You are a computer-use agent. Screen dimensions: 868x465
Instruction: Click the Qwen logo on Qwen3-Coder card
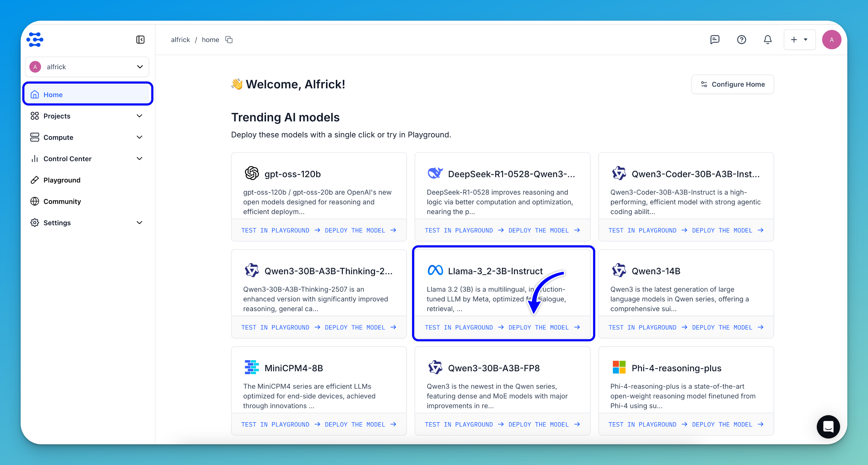point(619,173)
